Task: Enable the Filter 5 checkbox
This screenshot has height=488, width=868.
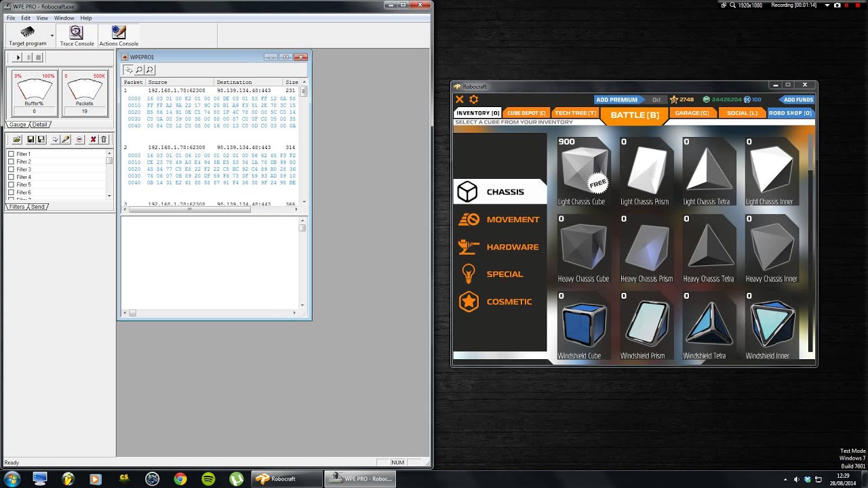Action: click(x=11, y=184)
